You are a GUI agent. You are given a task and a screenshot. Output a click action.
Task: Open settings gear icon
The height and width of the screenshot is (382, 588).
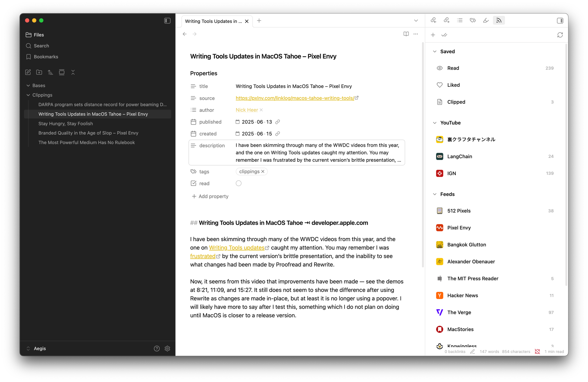pos(167,348)
